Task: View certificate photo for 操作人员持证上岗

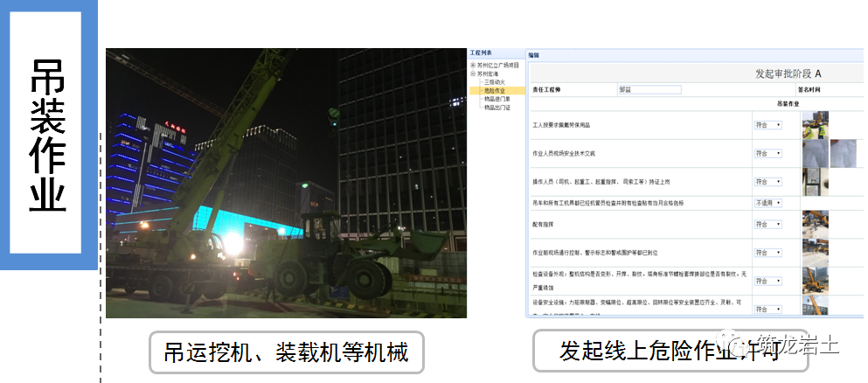Action: click(816, 182)
